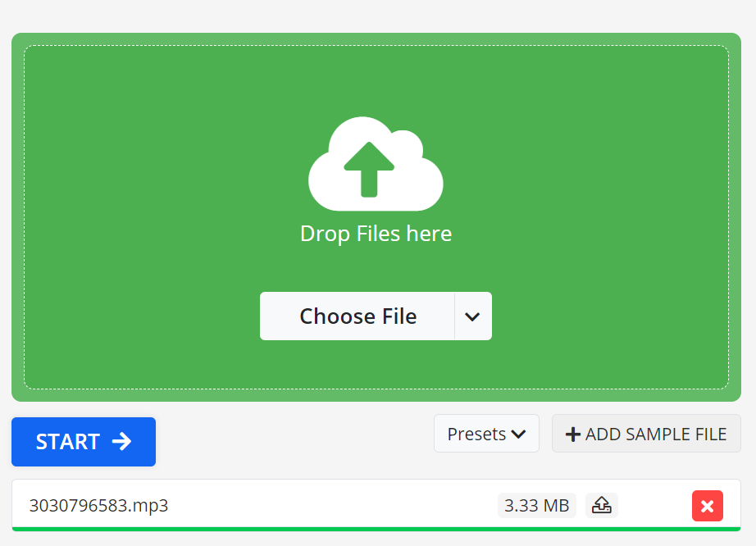Click the green progress bar under the file
756x546 pixels.
tap(376, 529)
